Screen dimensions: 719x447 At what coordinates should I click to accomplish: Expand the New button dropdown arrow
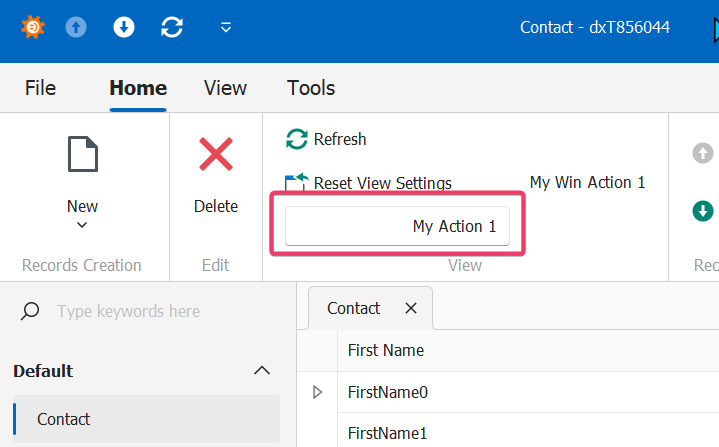82,225
